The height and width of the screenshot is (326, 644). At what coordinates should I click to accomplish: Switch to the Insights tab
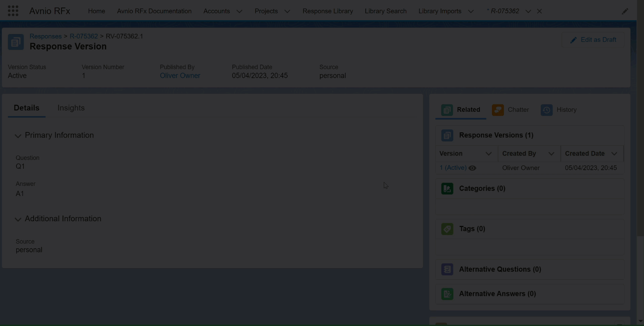coord(71,108)
